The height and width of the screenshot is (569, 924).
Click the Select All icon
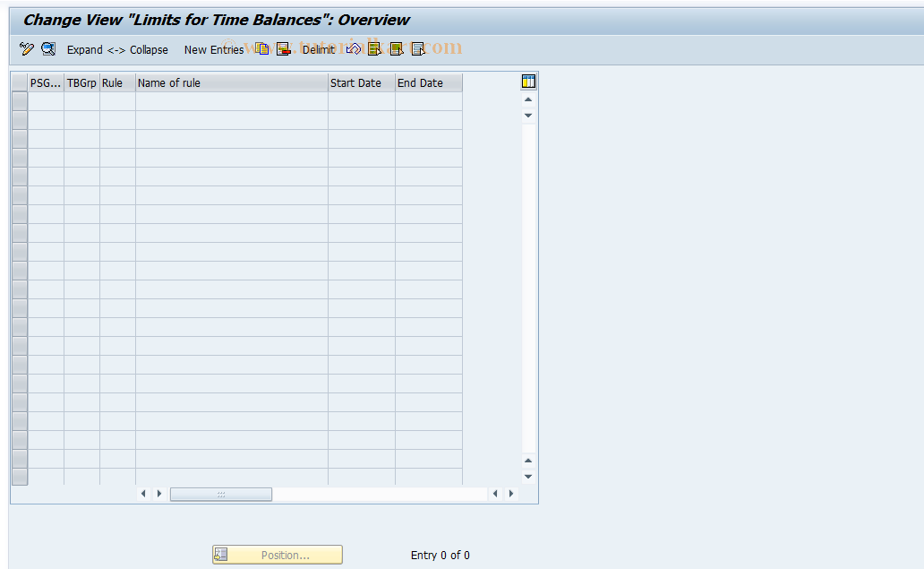[x=374, y=49]
